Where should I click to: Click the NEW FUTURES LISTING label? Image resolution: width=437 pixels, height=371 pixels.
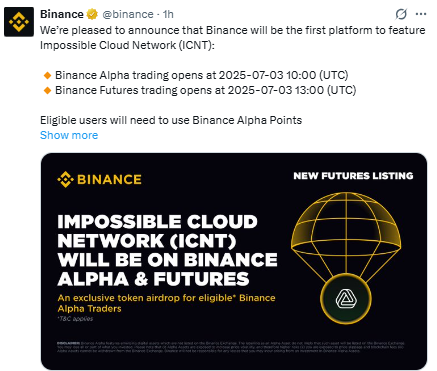click(x=353, y=176)
